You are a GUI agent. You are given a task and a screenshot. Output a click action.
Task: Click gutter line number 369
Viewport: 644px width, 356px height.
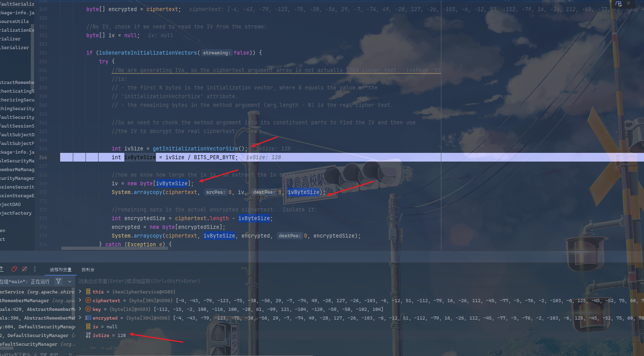[43, 183]
